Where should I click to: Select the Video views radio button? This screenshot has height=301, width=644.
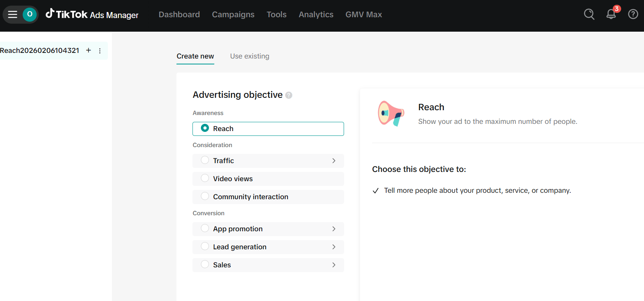[205, 178]
